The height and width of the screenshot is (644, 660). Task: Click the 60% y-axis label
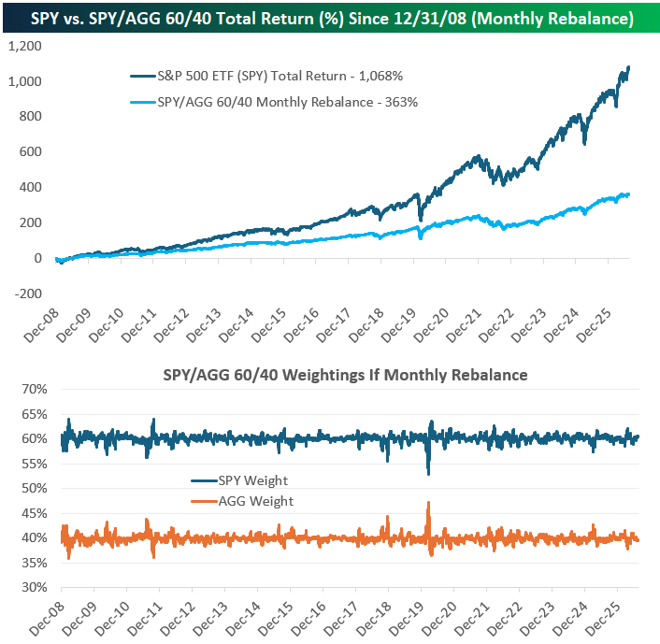coord(34,439)
